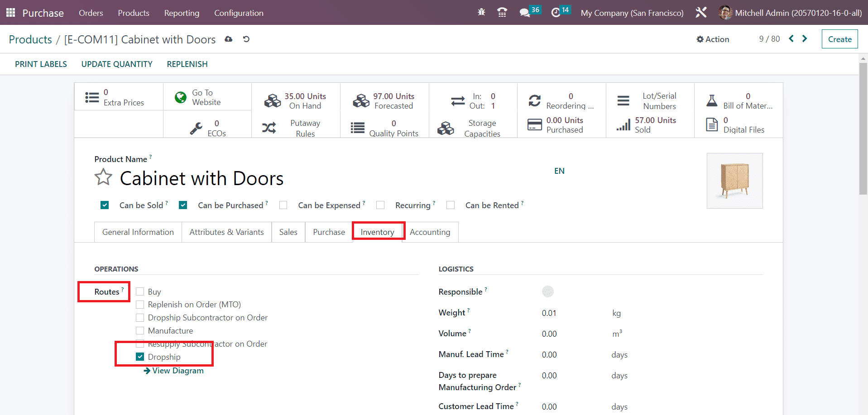Click the wrench tools icon in navbar
This screenshot has width=868, height=415.
tap(701, 13)
